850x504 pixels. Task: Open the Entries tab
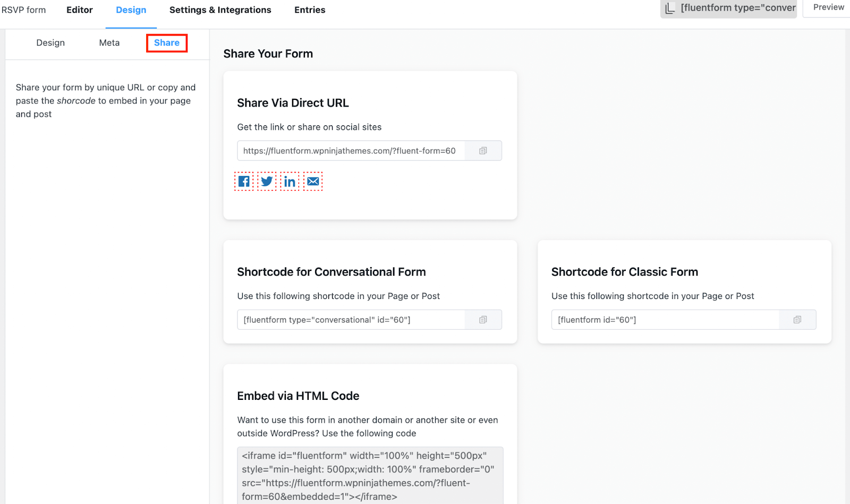tap(310, 10)
